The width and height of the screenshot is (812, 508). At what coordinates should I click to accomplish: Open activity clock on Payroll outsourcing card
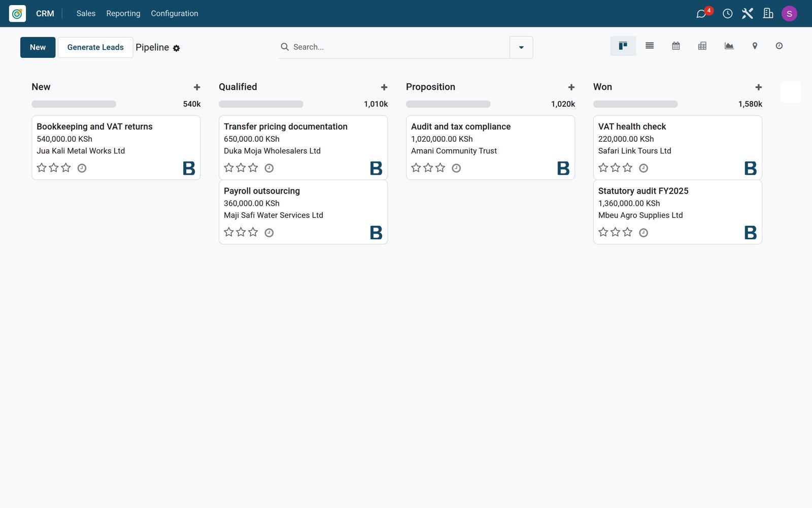pos(269,233)
